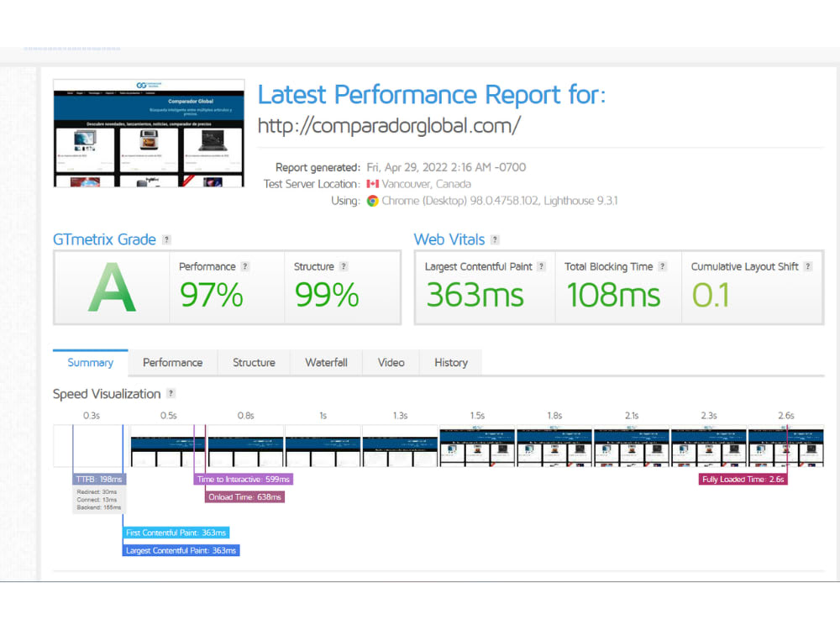840x630 pixels.
Task: Click the Connect: 13ms detail
Action: (97, 499)
